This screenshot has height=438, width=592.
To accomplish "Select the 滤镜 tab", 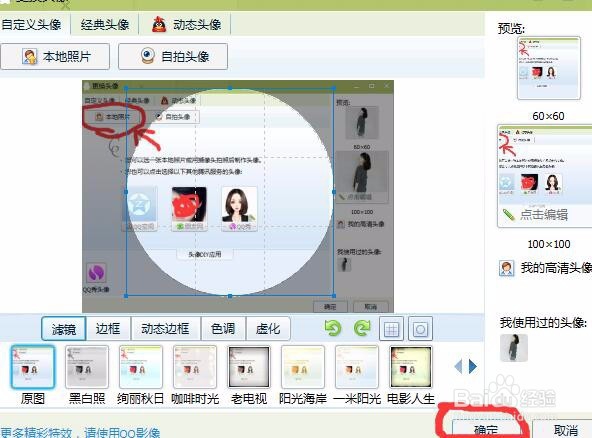I will coord(63,329).
